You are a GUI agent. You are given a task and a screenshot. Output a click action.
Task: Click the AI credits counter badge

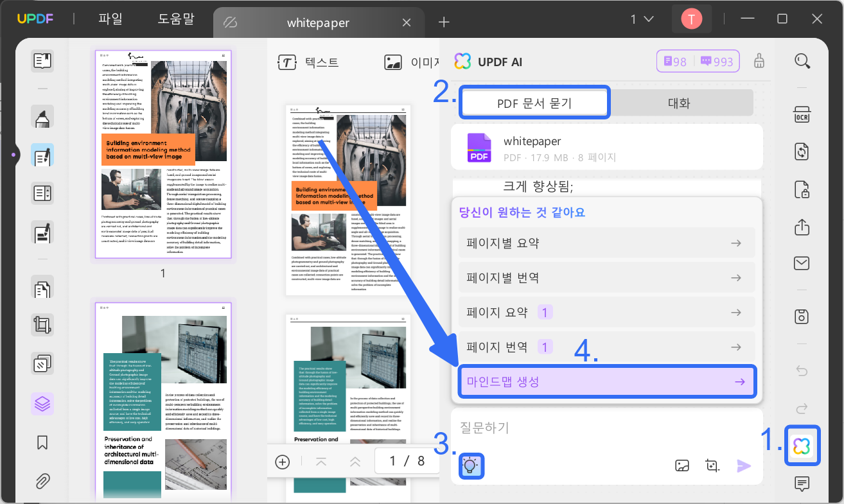coord(698,62)
